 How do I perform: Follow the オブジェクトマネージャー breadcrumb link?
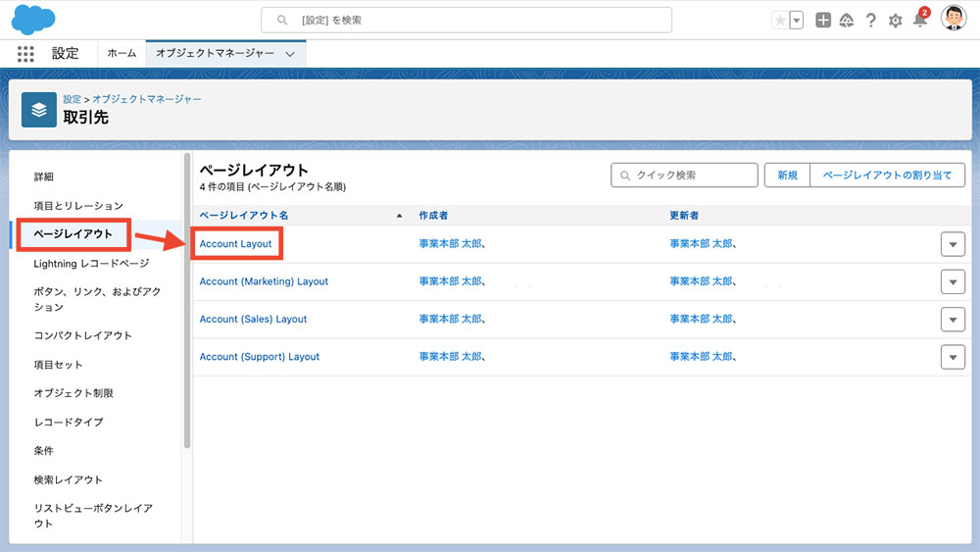coord(147,99)
